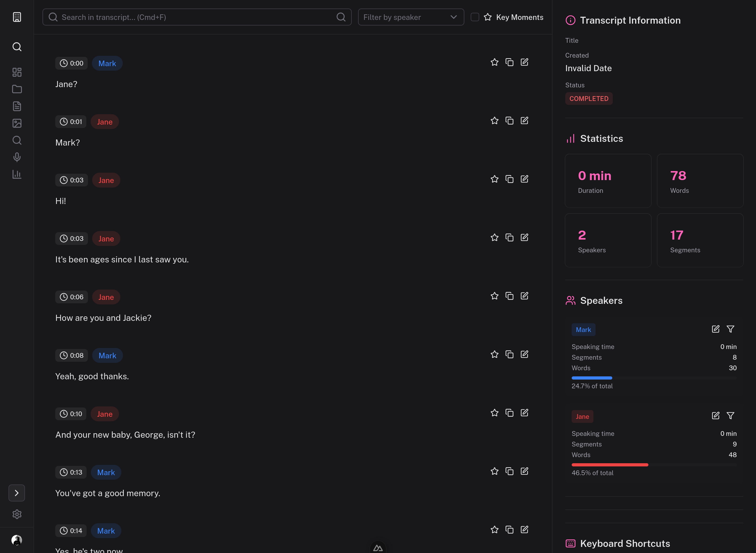Open the settings gear in sidebar
The image size is (756, 553).
pos(17,514)
